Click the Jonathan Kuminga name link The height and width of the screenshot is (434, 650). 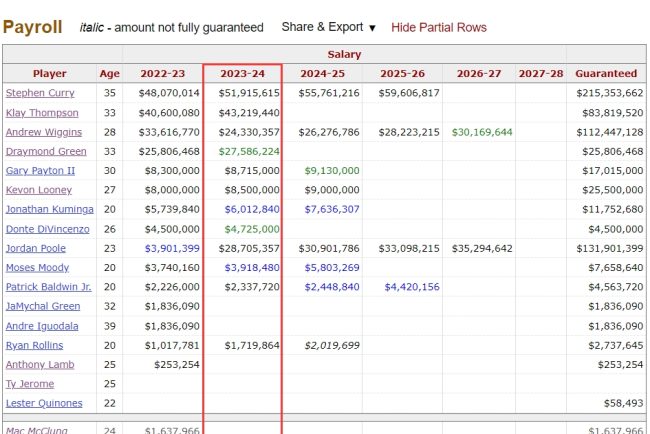(x=49, y=209)
